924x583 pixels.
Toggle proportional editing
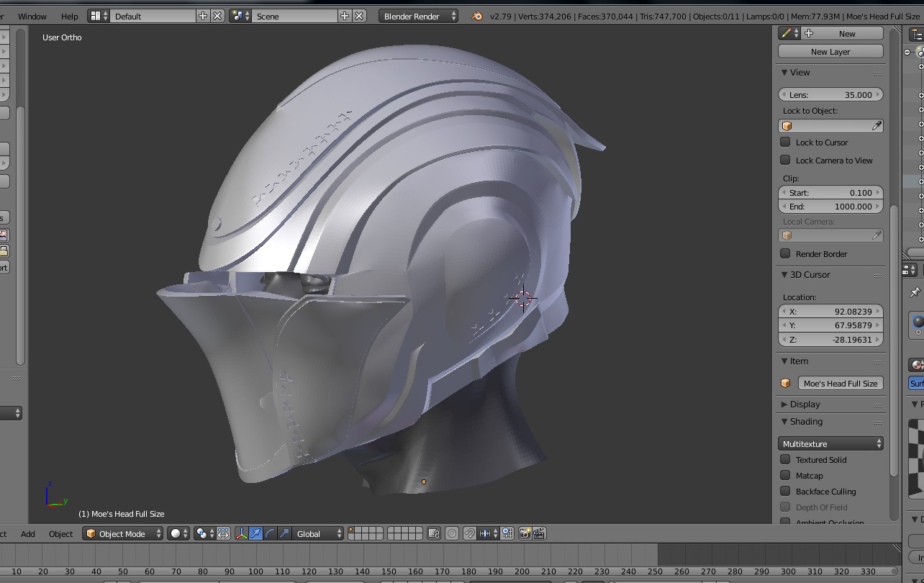coord(452,534)
